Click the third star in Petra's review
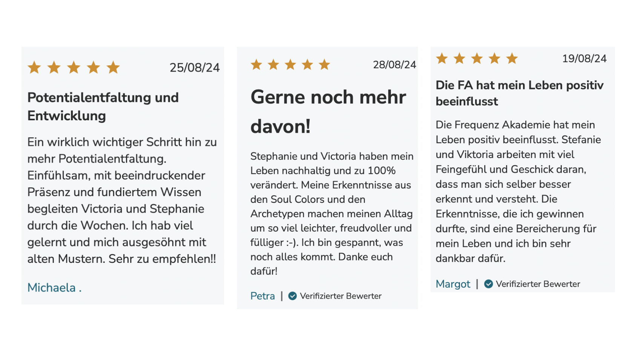 click(x=290, y=64)
